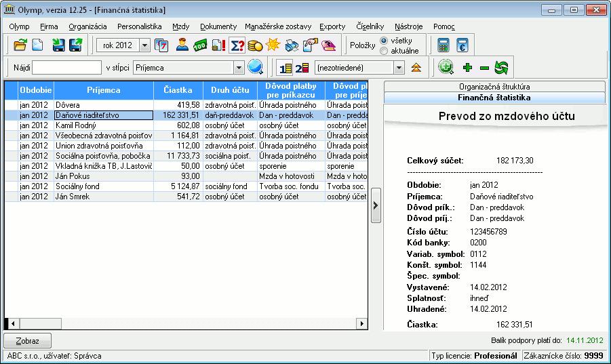Select the Dôvera row
This screenshot has width=611, height=364.
(186, 105)
